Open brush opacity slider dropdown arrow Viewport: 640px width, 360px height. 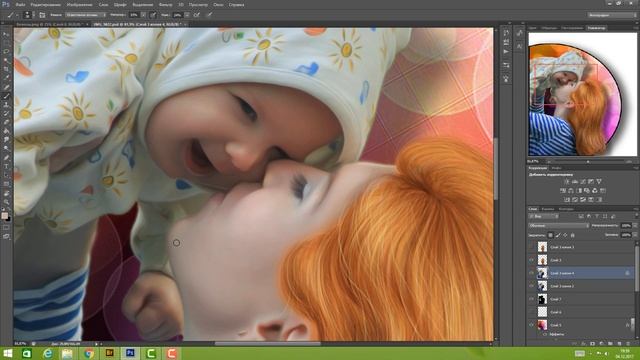(143, 15)
